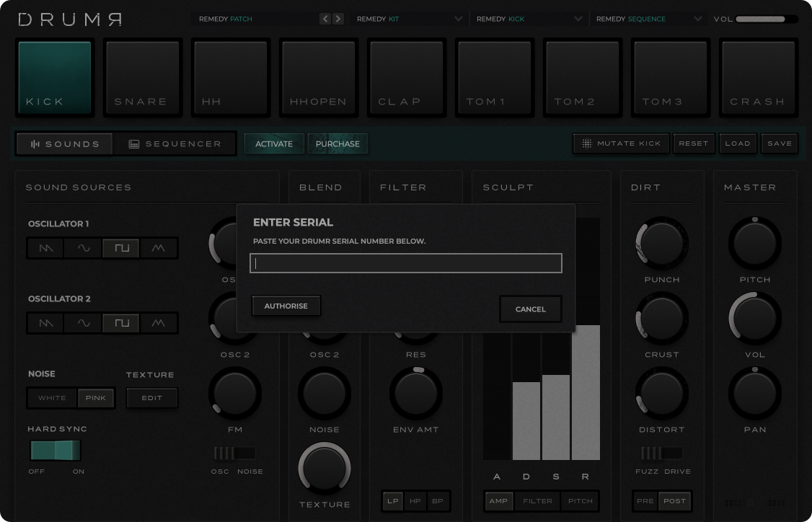
Task: Open the Sequencer view
Action: (x=175, y=144)
